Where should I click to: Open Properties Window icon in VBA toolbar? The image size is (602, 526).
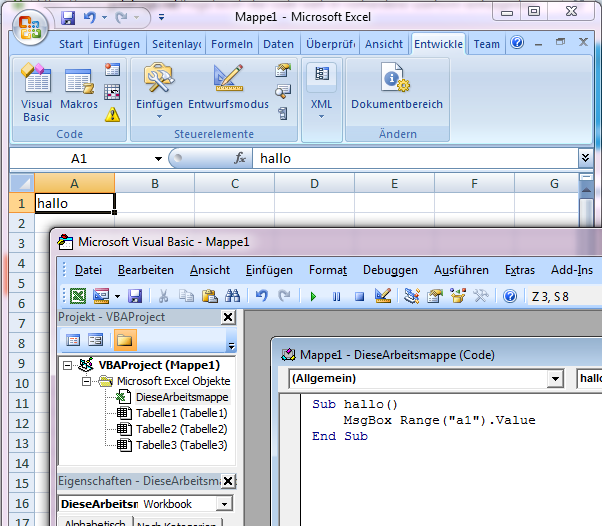click(435, 296)
